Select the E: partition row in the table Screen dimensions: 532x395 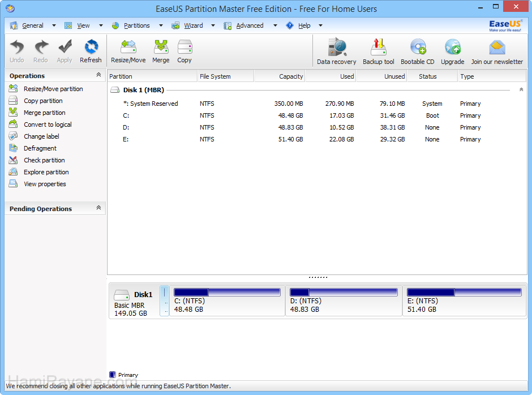[316, 139]
